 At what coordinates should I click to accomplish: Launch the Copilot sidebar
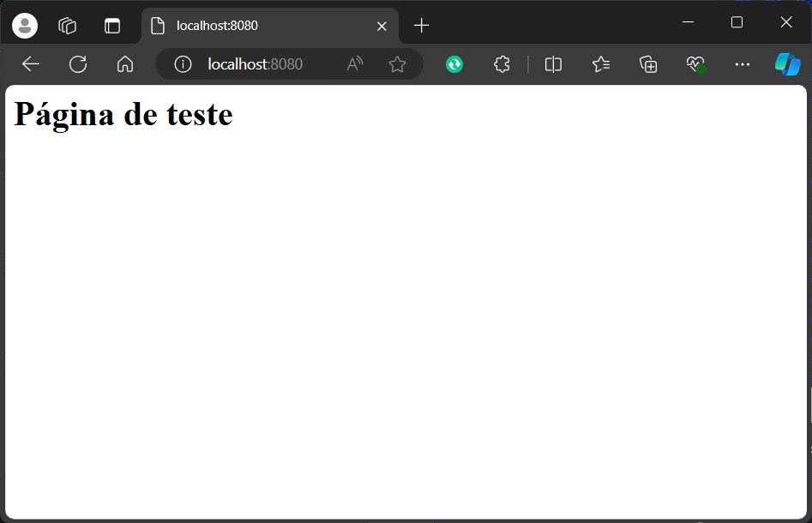click(x=787, y=64)
